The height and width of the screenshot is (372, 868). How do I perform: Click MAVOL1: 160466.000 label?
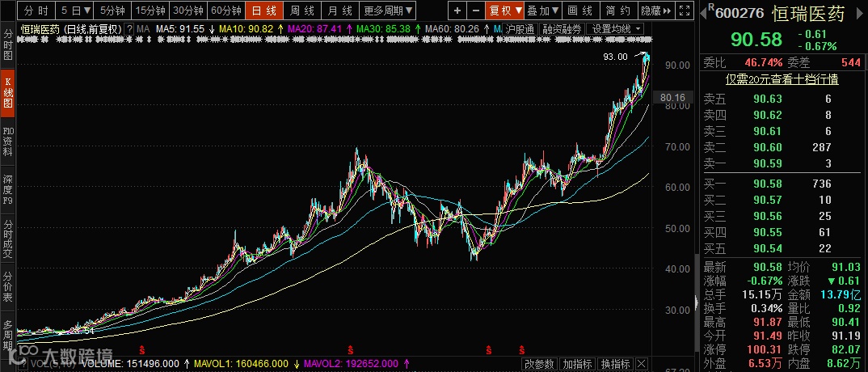click(x=242, y=364)
